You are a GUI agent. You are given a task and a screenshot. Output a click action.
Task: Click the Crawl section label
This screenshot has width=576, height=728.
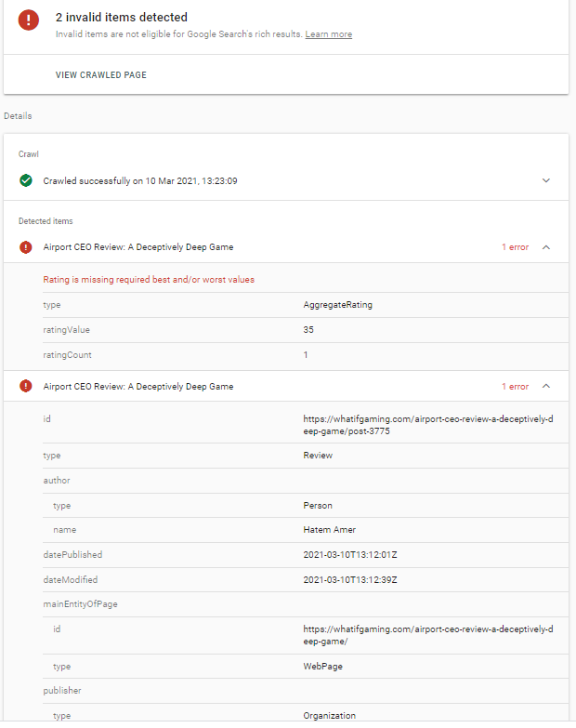tap(28, 154)
